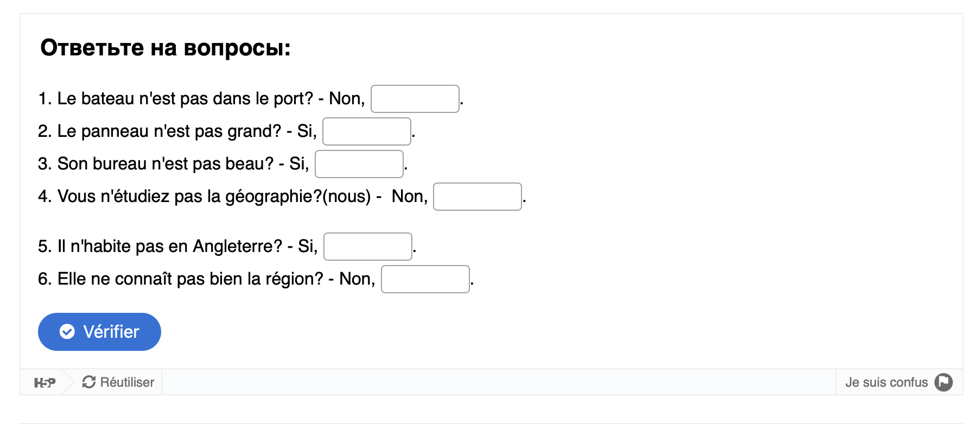Click the answer field for the géographie question
The width and height of the screenshot is (980, 441).
(x=477, y=197)
